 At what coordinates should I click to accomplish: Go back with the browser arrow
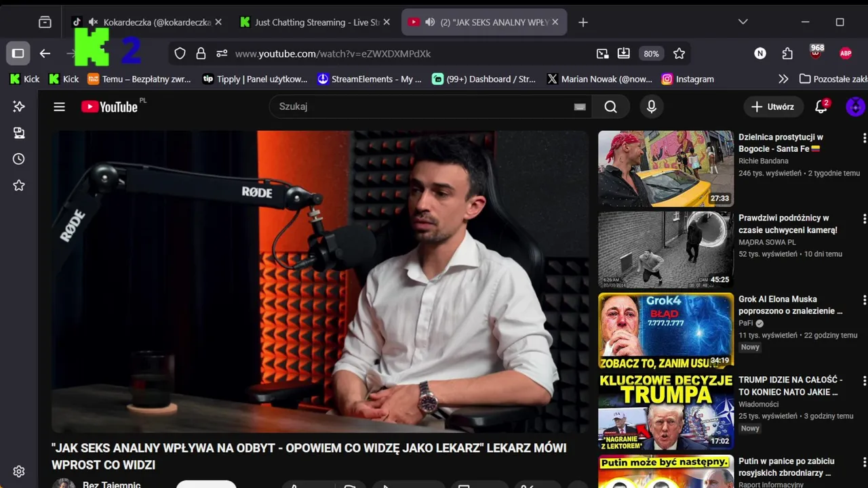(x=45, y=54)
